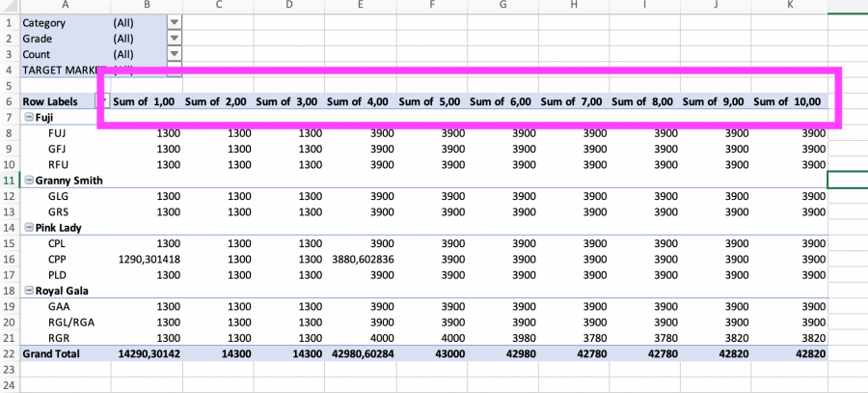Select the GLG row label
The image size is (868, 393).
tap(58, 196)
